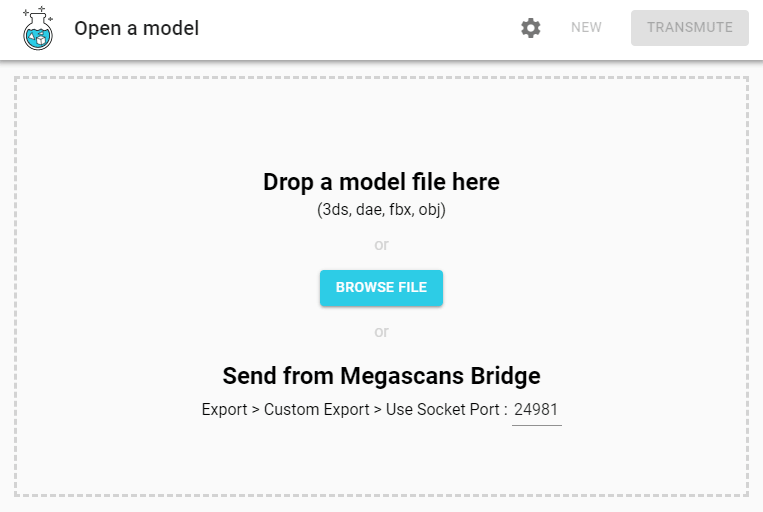Click the word "obj" in the formats list

(430, 209)
